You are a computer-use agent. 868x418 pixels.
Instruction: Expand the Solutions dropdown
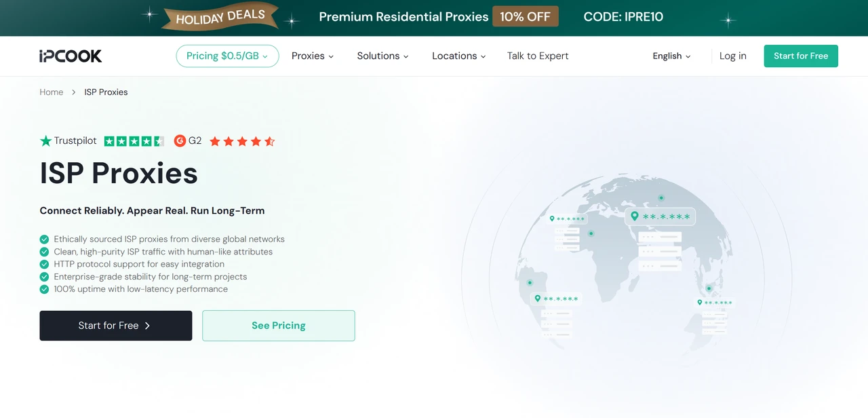coord(382,56)
